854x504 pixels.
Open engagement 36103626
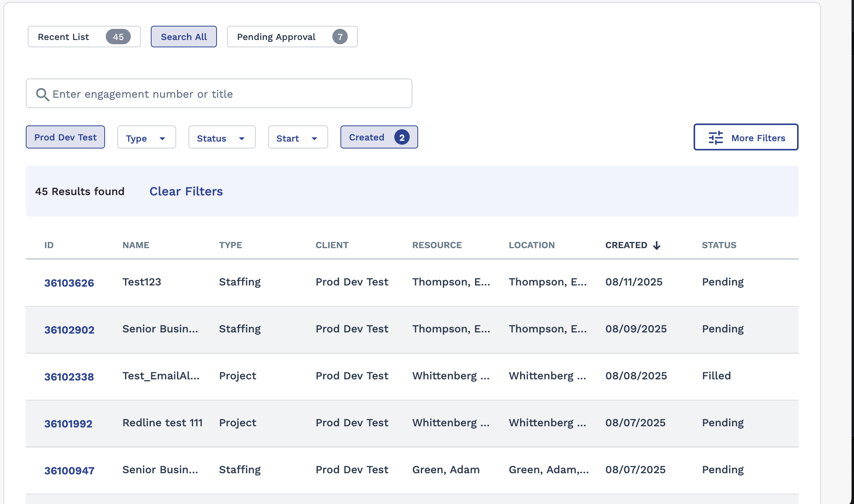click(x=69, y=283)
